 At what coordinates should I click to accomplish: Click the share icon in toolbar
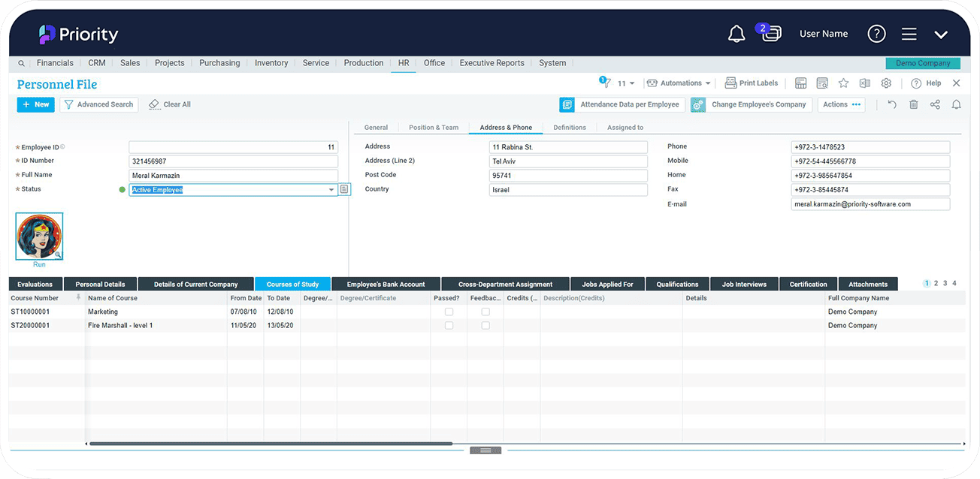click(935, 104)
